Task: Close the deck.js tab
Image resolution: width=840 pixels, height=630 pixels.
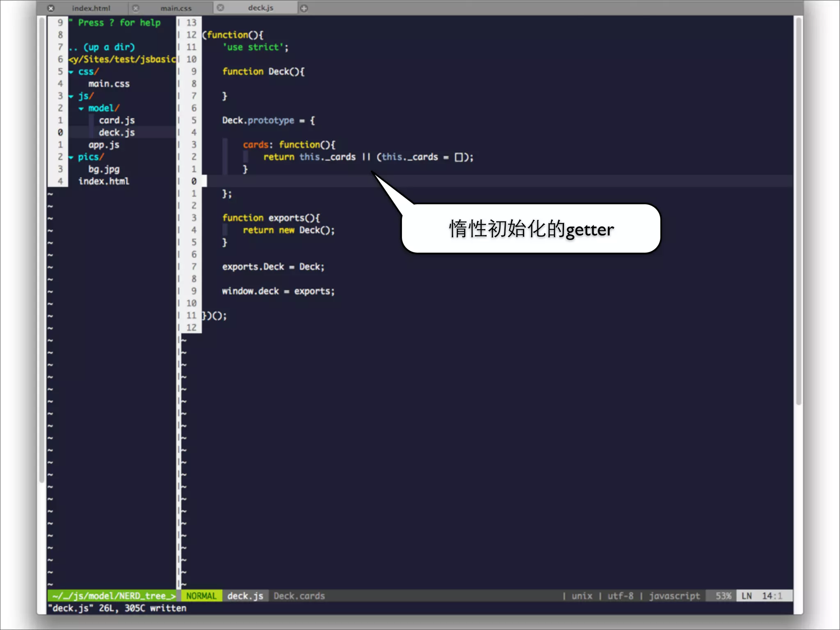Action: [220, 8]
